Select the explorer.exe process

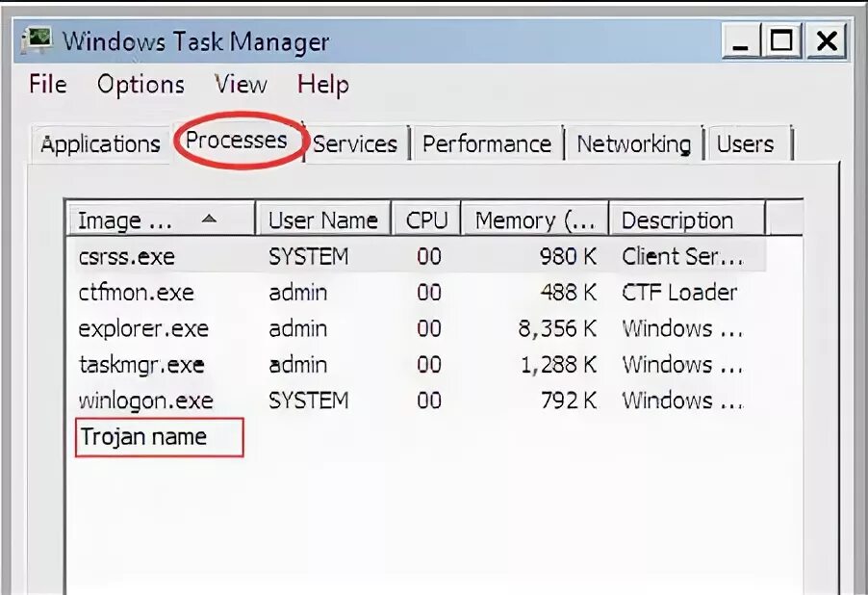point(143,328)
